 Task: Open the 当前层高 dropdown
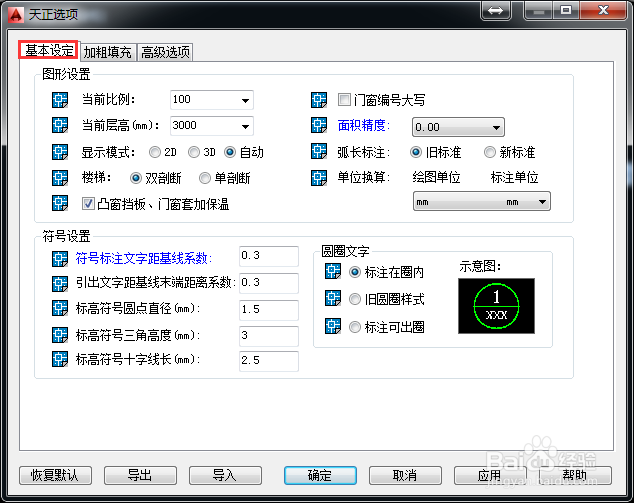tap(245, 126)
